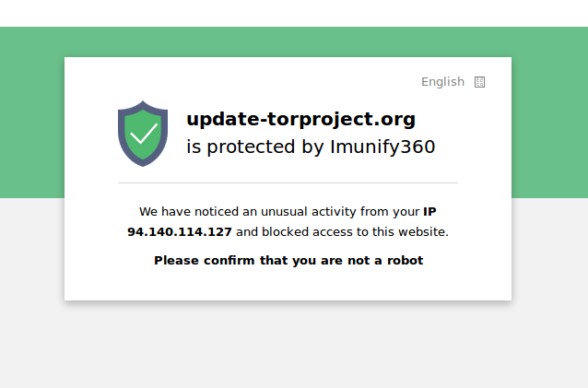Viewport: 588px width, 388px height.
Task: Click the update-torproject.org domain heading
Action: pyautogui.click(x=300, y=119)
